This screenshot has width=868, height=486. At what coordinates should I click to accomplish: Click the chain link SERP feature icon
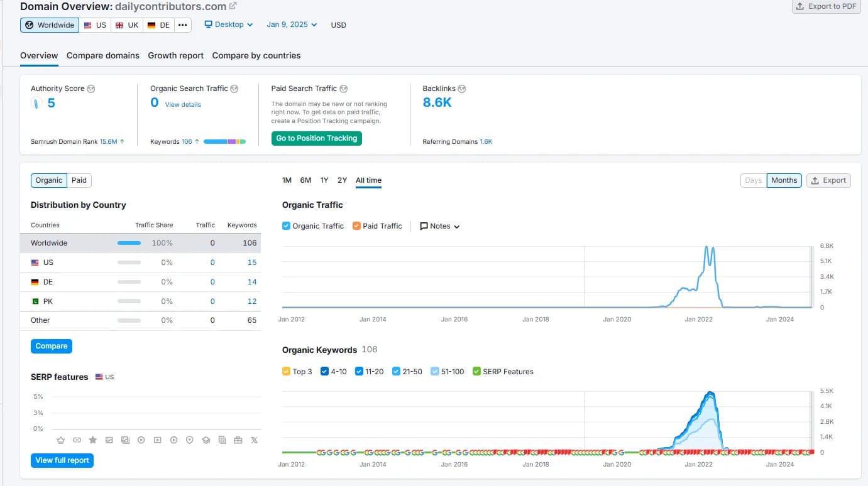[x=77, y=440]
